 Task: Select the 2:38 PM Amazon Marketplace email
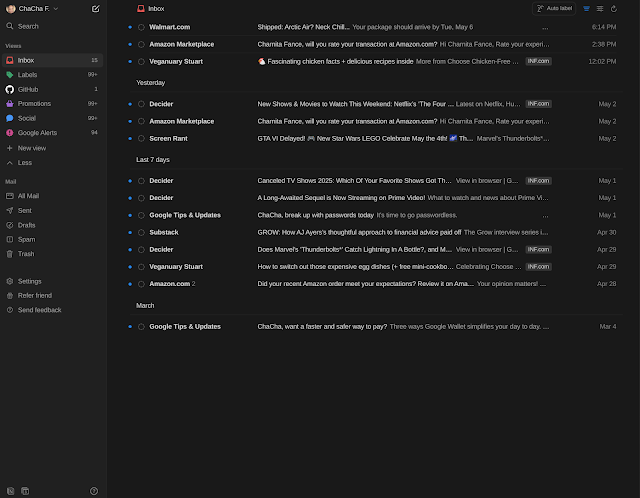(141, 44)
